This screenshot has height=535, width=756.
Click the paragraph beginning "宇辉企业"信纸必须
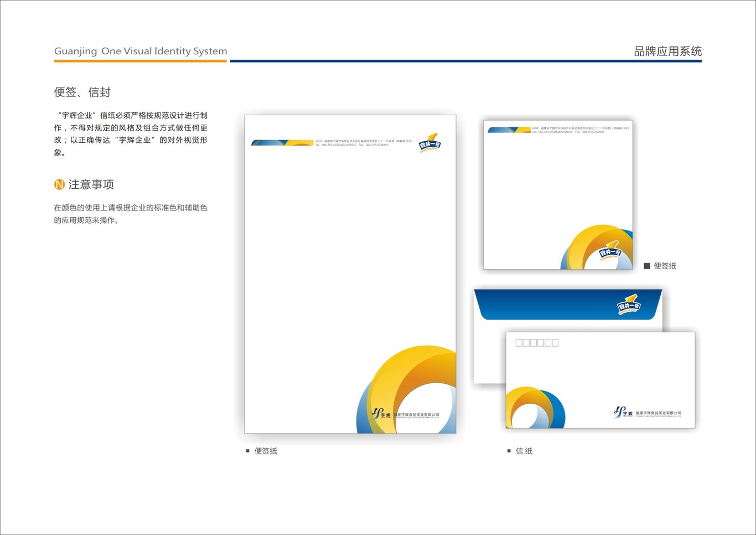click(131, 133)
